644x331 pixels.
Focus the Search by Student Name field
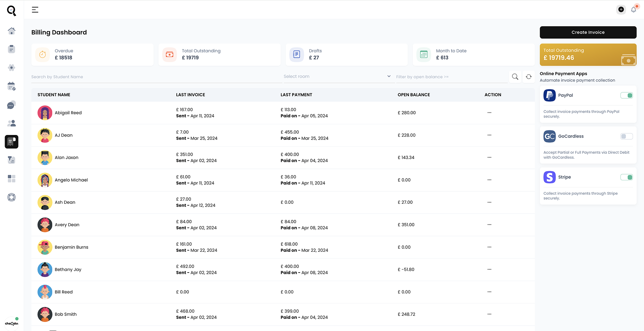[157, 77]
